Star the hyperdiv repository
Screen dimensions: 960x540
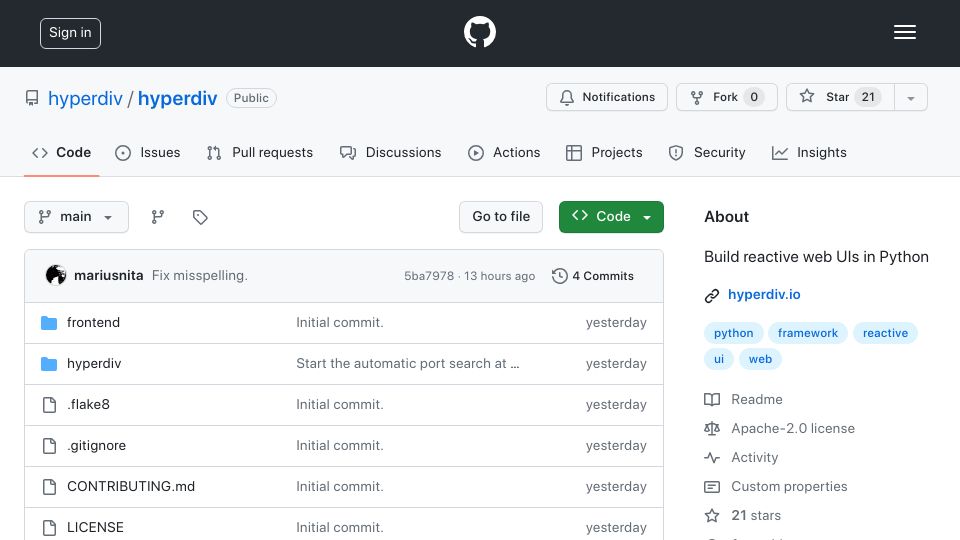tap(840, 97)
